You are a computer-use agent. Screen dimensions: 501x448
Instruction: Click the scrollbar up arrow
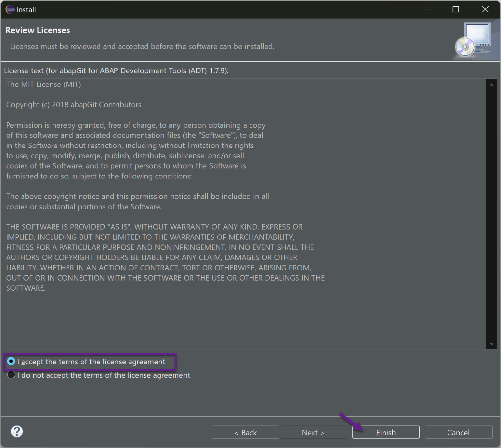click(492, 84)
